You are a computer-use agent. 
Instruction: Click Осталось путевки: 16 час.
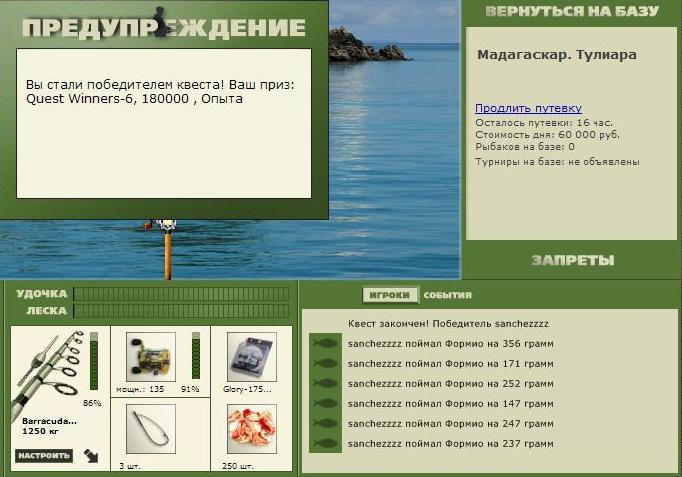point(544,123)
